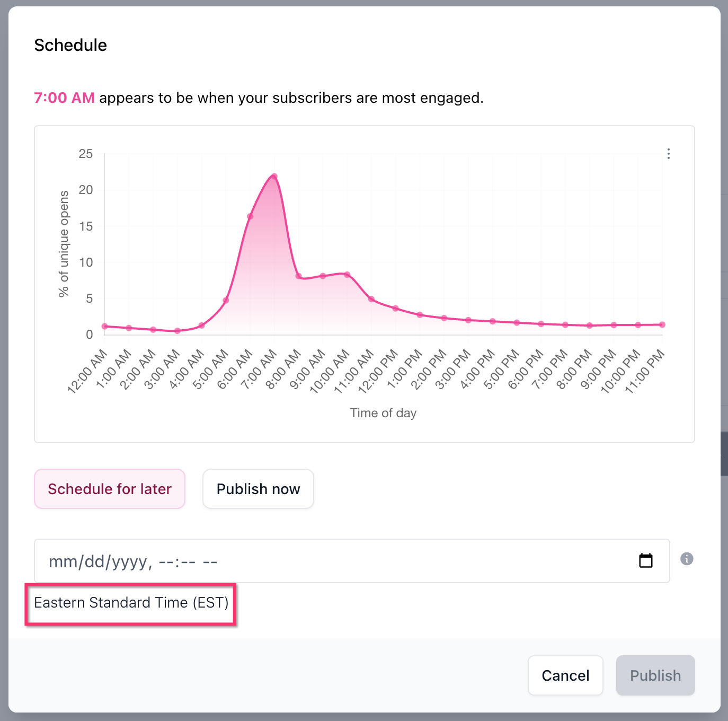Click the 6:00 AM chart data point
728x721 pixels.
[250, 216]
